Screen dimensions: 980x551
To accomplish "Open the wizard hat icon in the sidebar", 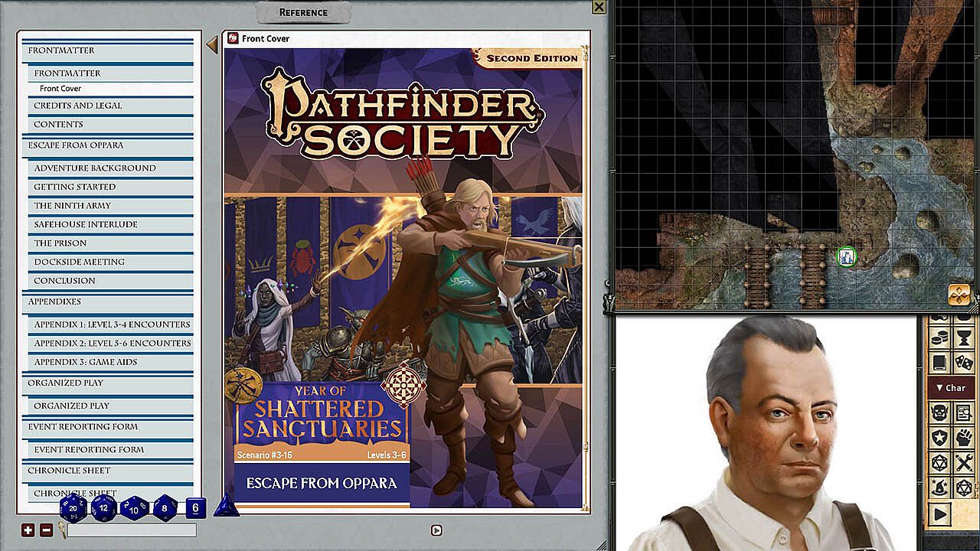I will click(x=940, y=487).
